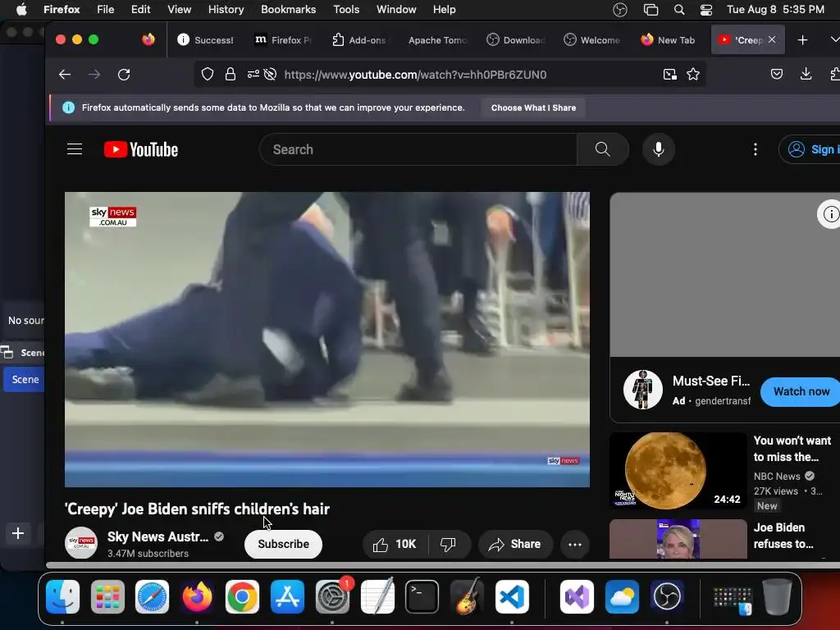Click the video player area
Viewport: 840px width, 630px height.
point(327,340)
